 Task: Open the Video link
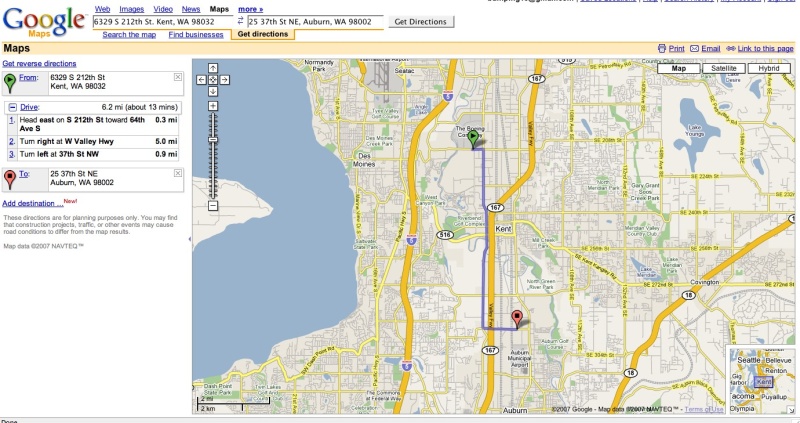(163, 9)
